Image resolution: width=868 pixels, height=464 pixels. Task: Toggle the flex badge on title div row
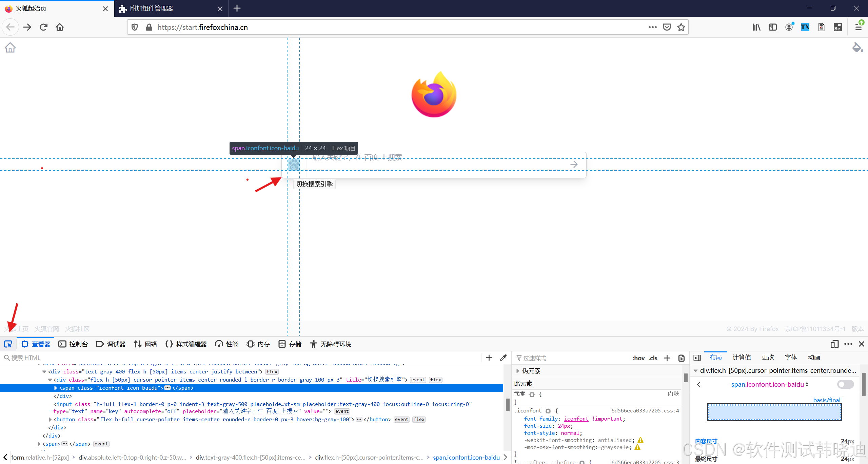click(x=436, y=380)
